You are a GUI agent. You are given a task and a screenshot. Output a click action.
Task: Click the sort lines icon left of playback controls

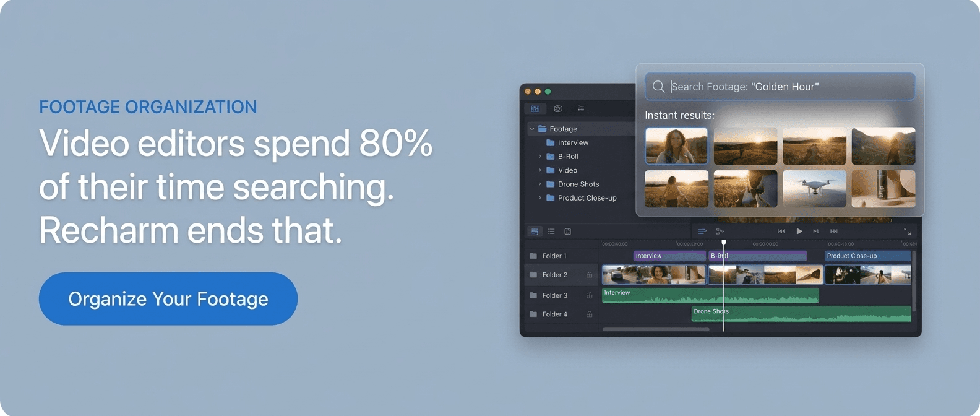coord(702,232)
